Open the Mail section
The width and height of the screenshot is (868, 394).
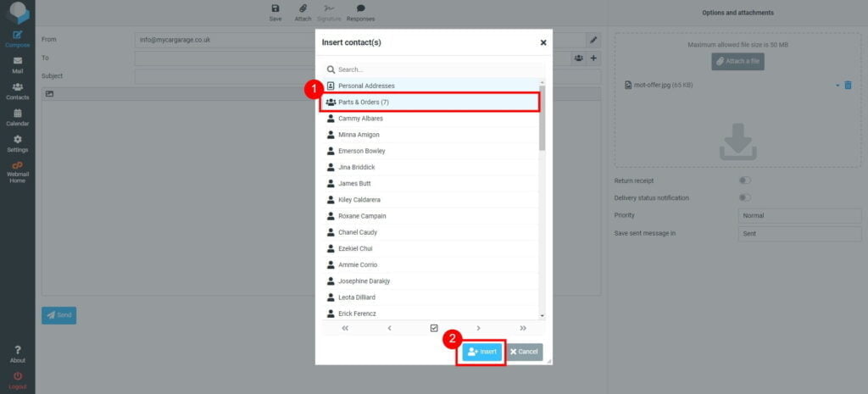[17, 65]
